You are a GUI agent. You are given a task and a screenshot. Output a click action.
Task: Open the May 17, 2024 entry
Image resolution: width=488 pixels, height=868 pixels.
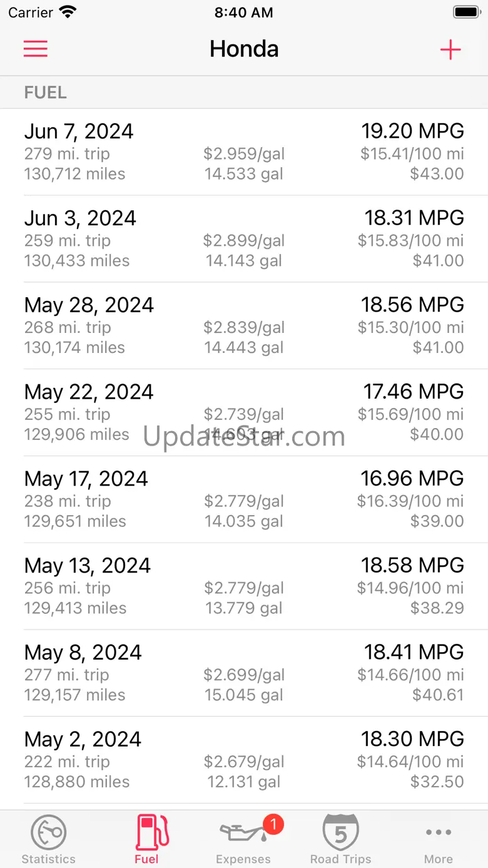244,500
